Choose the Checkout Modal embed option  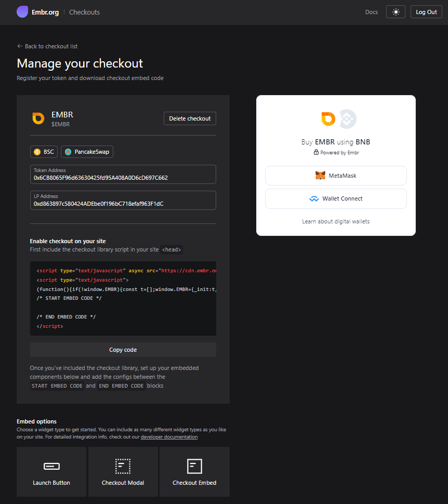pos(123,472)
